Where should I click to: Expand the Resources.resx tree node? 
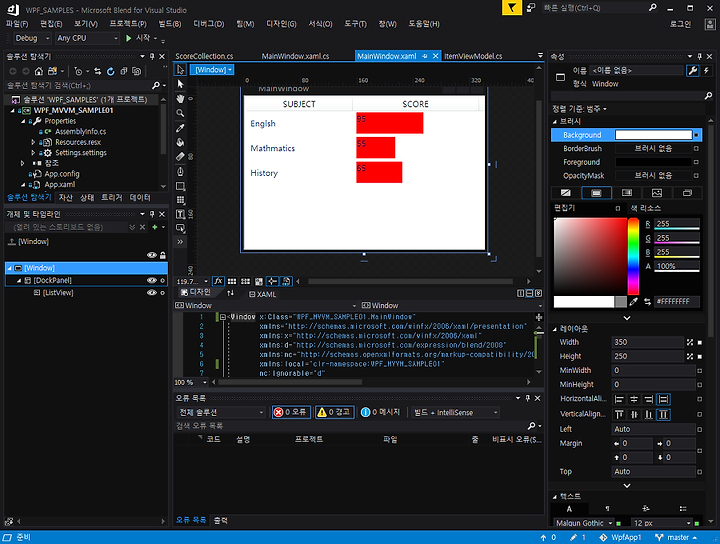tap(33, 142)
